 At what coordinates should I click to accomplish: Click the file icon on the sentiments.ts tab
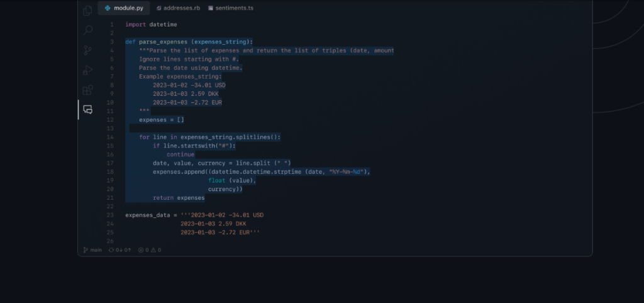pos(211,8)
